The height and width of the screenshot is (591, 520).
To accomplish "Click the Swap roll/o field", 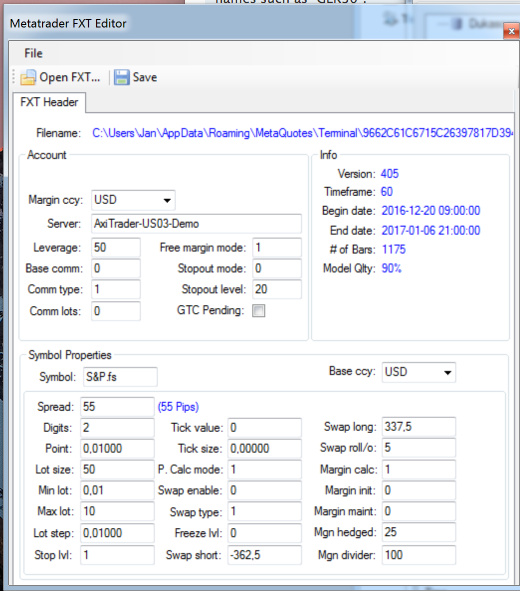I will coord(419,448).
